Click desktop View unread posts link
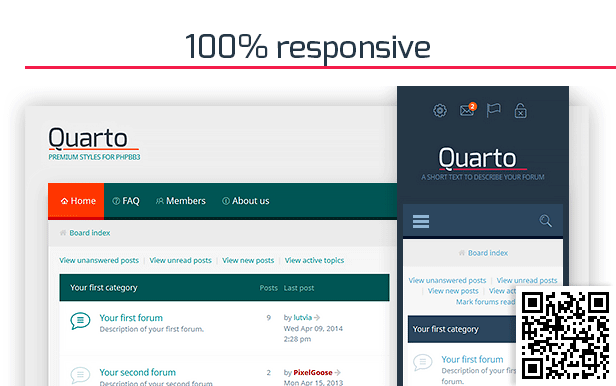Image resolution: width=616 pixels, height=386 pixels. (x=180, y=260)
